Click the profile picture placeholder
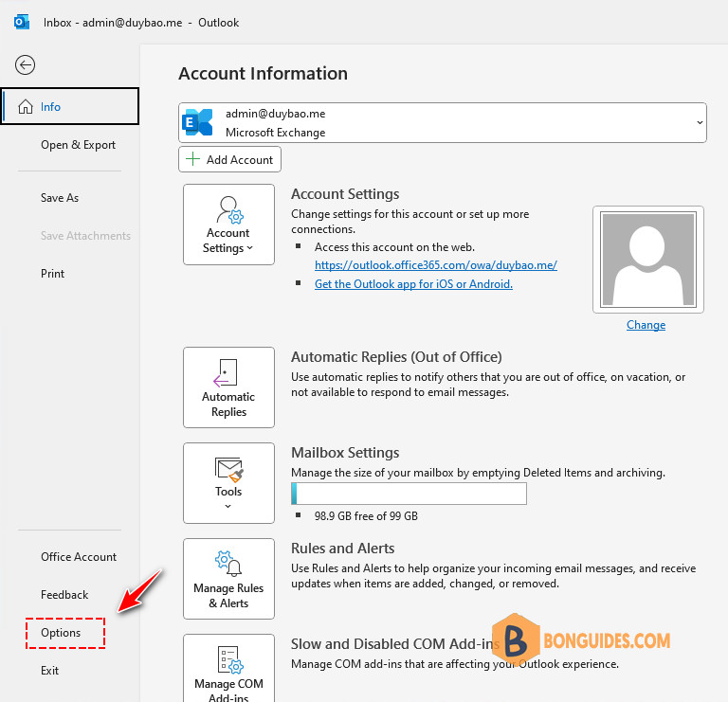This screenshot has height=702, width=728. [648, 260]
